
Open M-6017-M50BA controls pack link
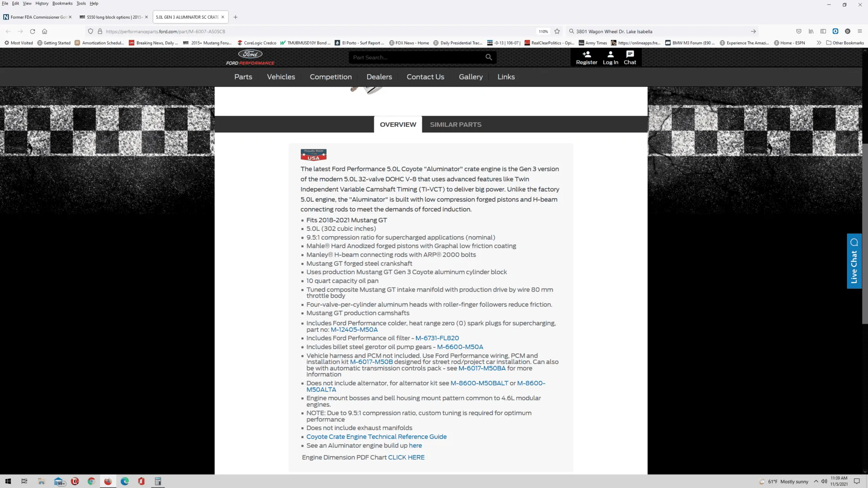[482, 368]
